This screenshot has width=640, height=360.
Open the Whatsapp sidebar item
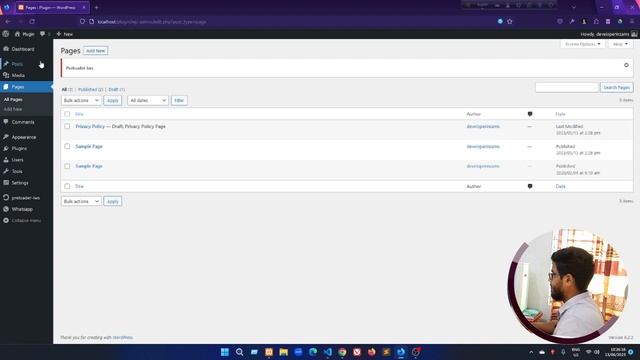[22, 209]
